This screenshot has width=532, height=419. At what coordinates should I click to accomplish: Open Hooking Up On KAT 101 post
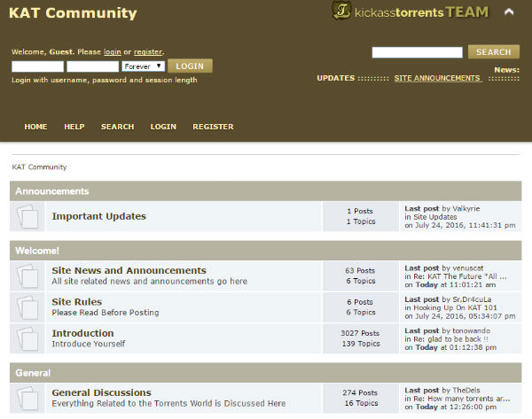(455, 307)
